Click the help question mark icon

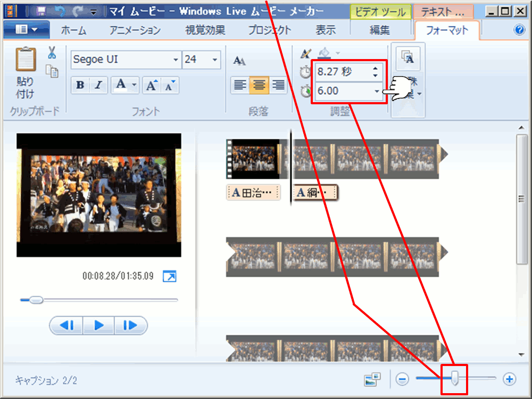(519, 30)
